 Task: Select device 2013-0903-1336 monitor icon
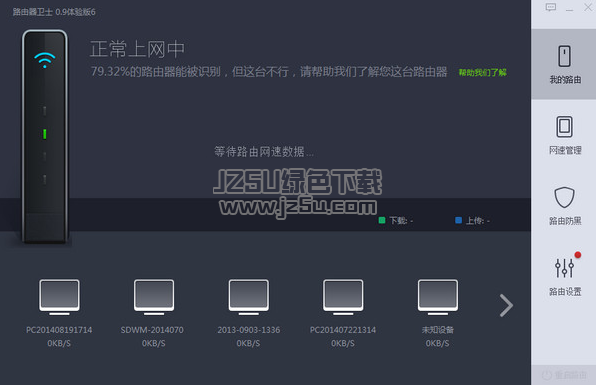pyautogui.click(x=249, y=297)
